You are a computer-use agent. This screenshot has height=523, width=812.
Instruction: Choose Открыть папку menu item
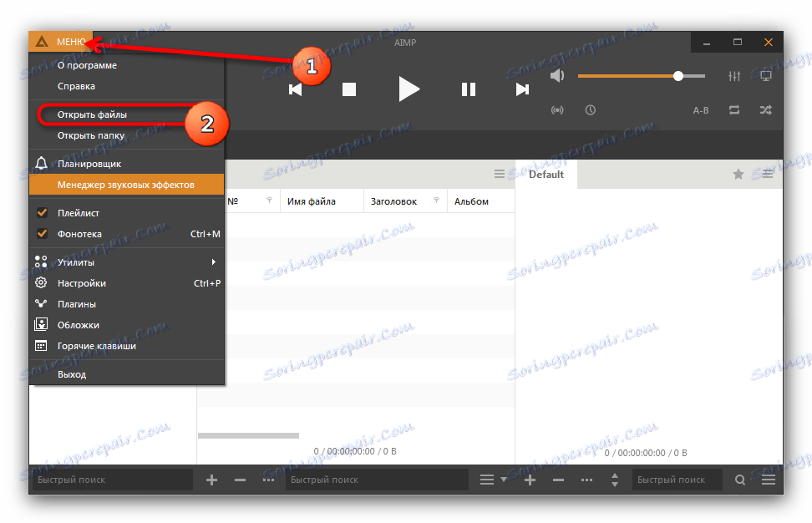click(91, 135)
